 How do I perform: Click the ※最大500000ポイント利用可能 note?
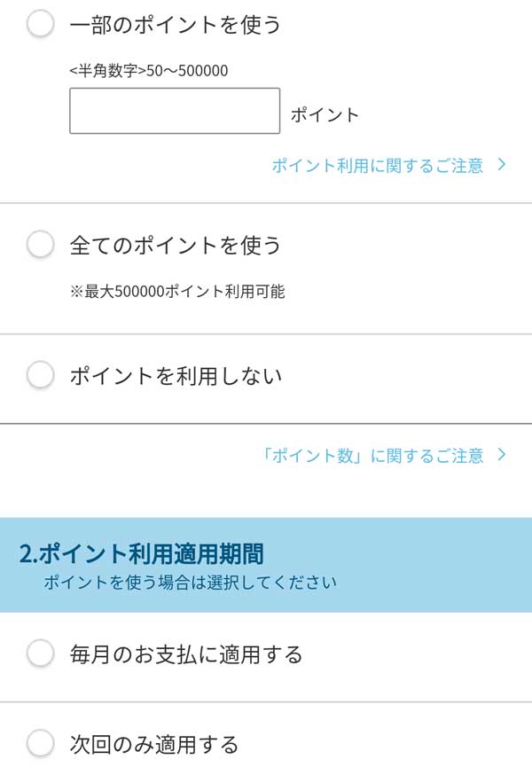[x=177, y=291]
